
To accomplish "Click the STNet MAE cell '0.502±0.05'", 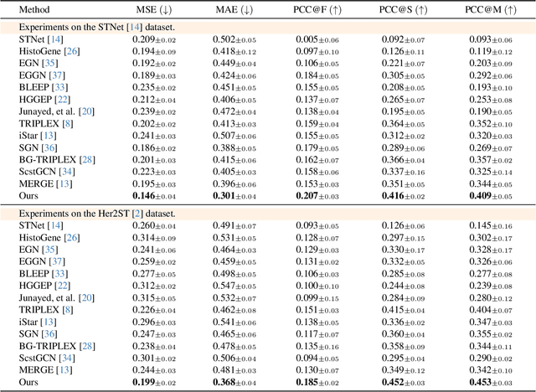I will (234, 39).
